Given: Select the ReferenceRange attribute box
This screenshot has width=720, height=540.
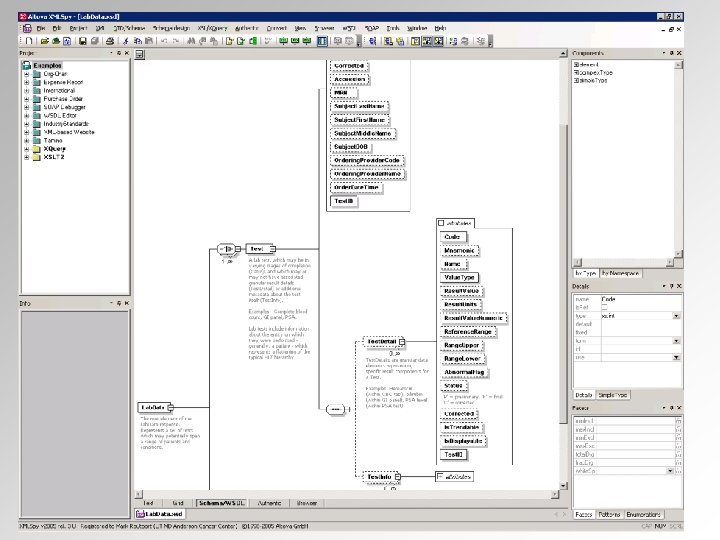Looking at the screenshot, I should point(468,332).
